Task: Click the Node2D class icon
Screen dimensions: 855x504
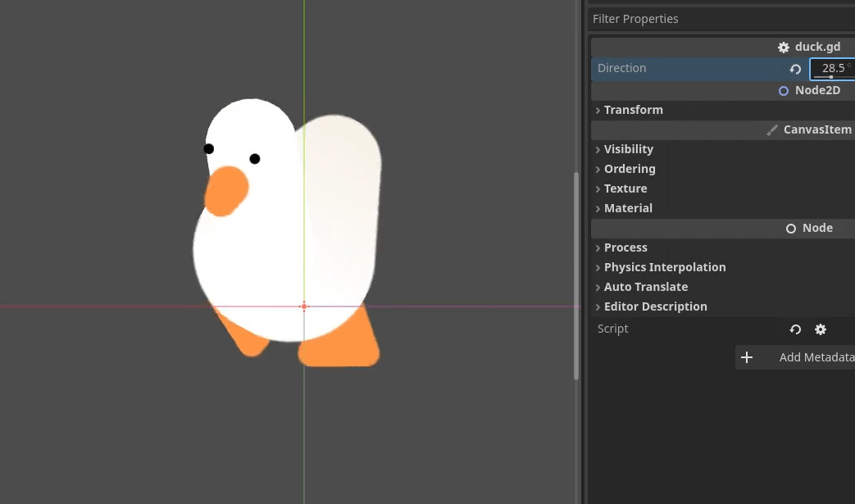Action: (x=784, y=91)
